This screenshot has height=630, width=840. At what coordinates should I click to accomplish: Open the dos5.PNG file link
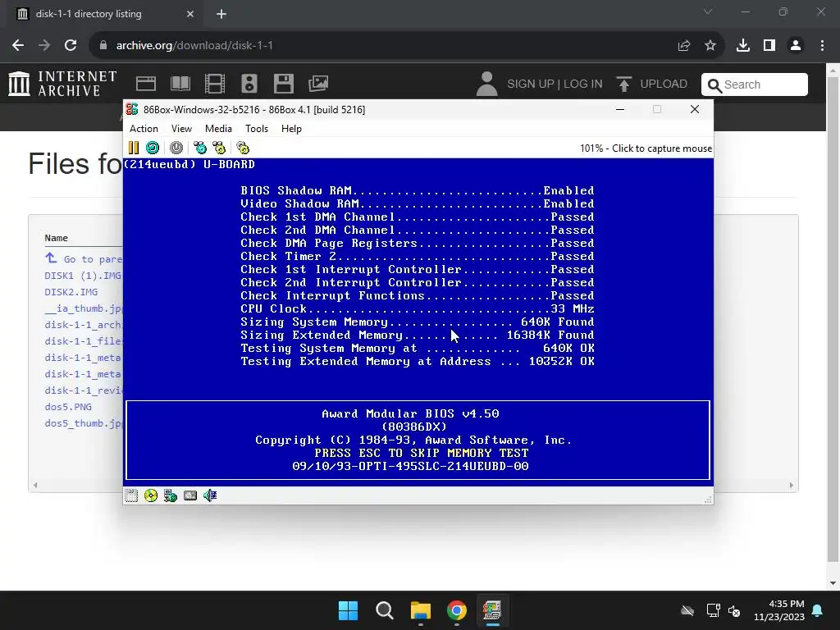click(x=68, y=407)
